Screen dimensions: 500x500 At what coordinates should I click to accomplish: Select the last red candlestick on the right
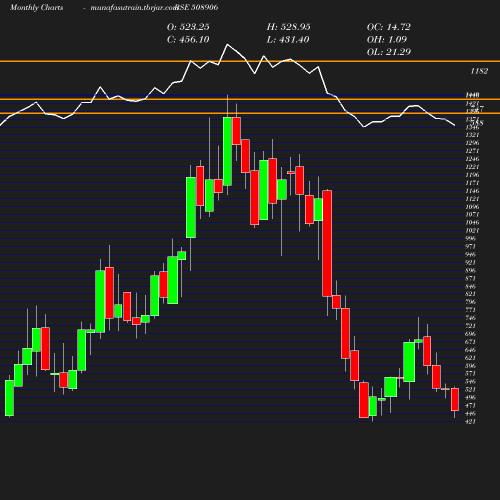click(x=455, y=399)
